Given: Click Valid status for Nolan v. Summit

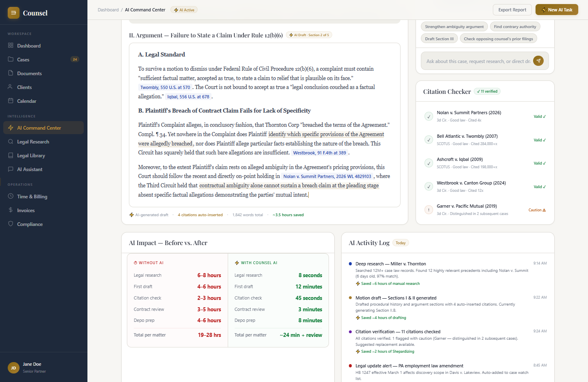Looking at the screenshot, I should tap(540, 117).
